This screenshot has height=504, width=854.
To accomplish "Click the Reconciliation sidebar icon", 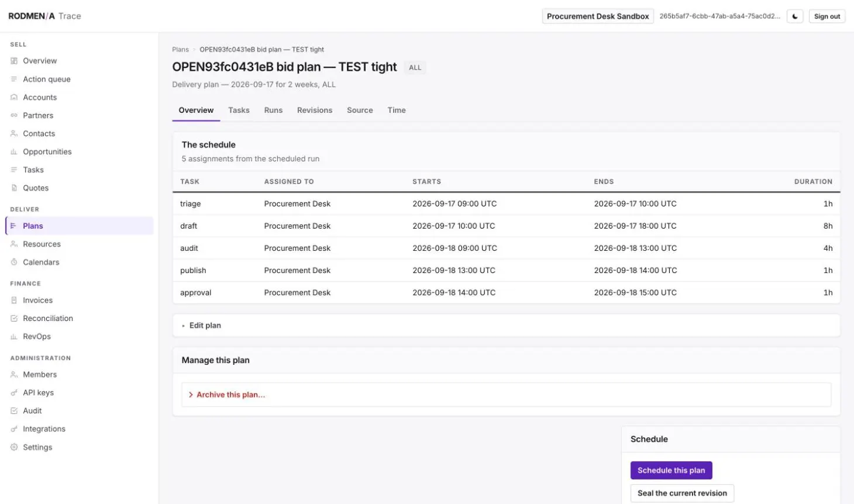I will 14,318.
